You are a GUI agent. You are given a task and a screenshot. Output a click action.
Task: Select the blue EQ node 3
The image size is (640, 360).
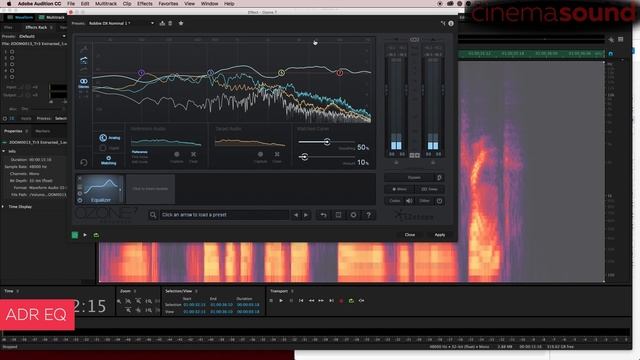tap(210, 73)
